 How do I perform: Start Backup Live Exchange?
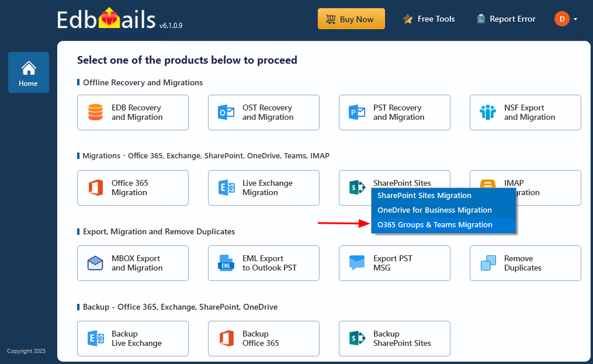click(133, 338)
